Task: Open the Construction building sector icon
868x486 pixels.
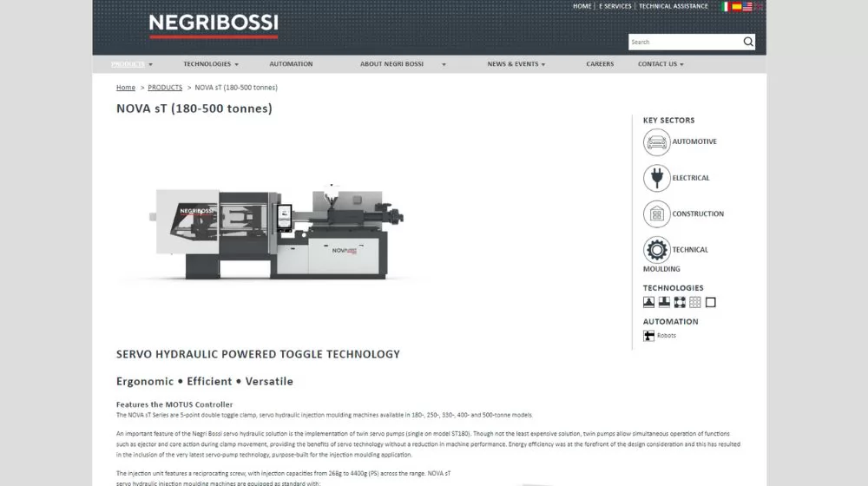Action: coord(656,213)
